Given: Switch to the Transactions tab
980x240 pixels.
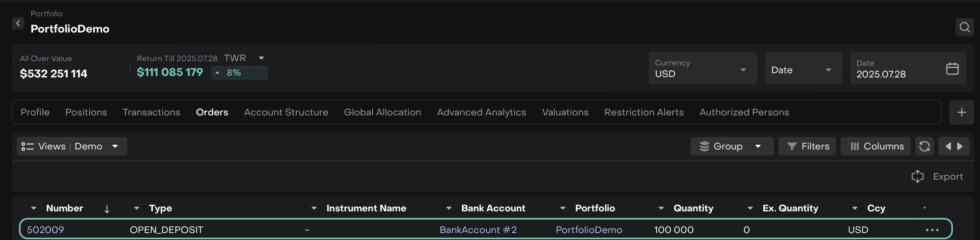Looking at the screenshot, I should click(151, 112).
